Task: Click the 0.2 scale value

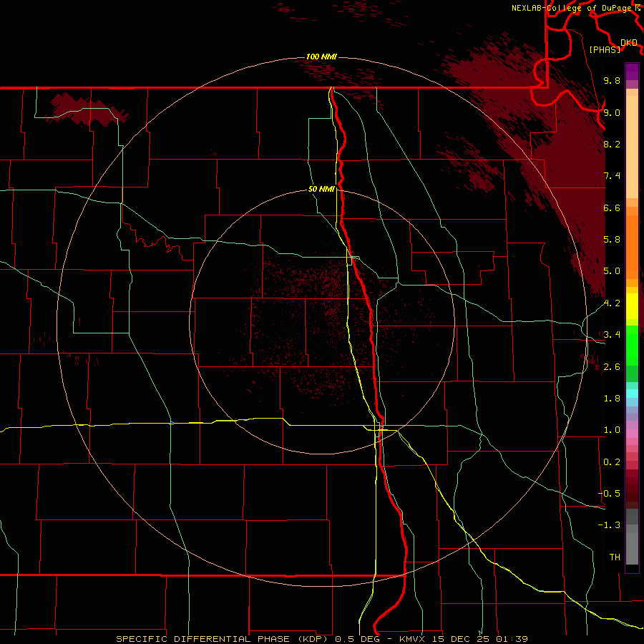Action: [x=612, y=462]
